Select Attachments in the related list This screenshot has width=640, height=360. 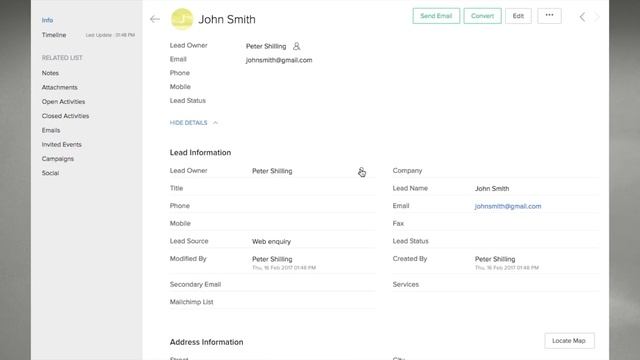60,87
